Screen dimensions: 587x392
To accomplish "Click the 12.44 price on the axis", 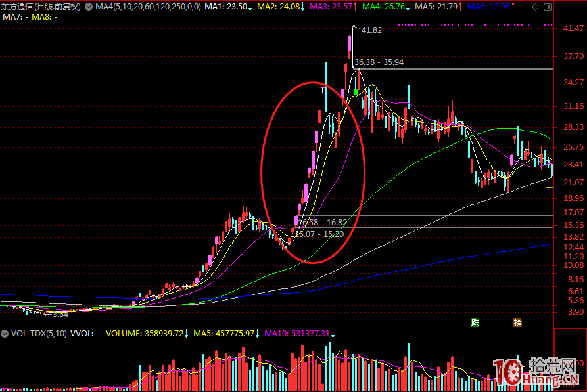I will (x=573, y=248).
